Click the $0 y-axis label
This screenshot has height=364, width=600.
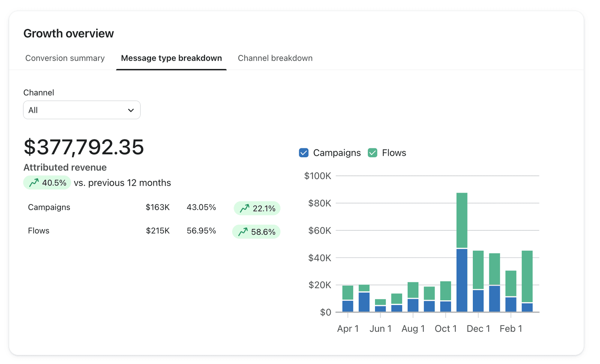[x=325, y=312]
